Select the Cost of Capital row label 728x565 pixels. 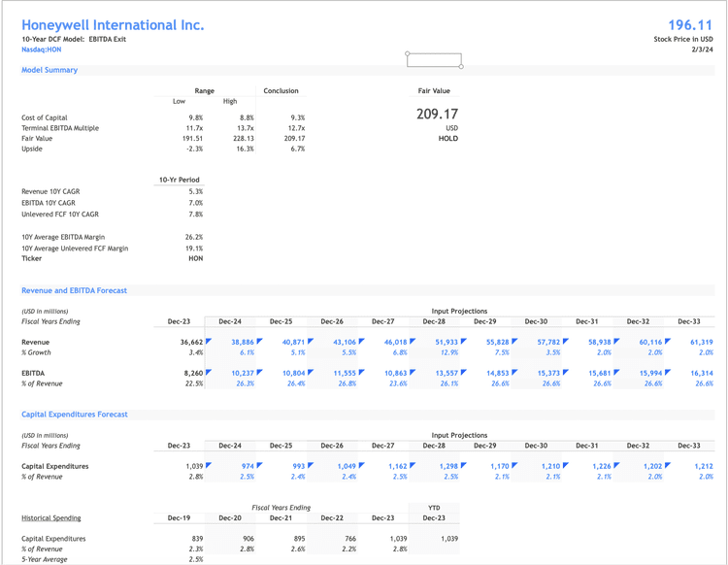pos(45,117)
